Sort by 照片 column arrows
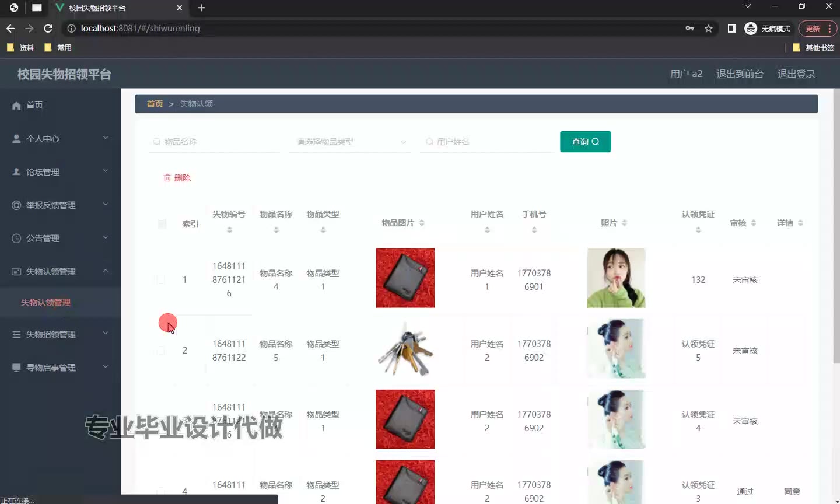The height and width of the screenshot is (504, 840). [624, 223]
